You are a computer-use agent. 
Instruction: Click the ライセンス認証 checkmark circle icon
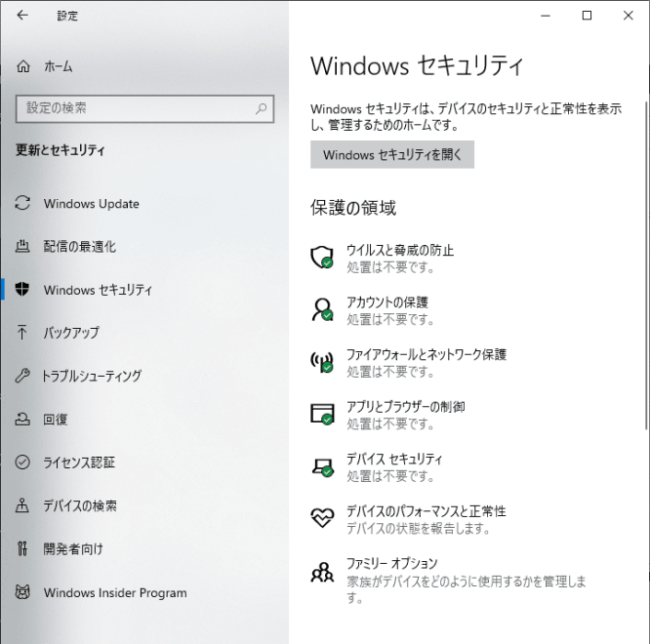pyautogui.click(x=22, y=463)
